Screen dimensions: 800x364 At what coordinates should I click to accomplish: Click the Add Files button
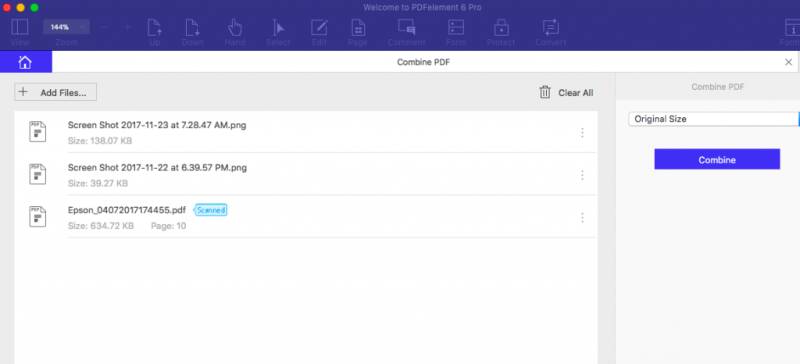point(56,92)
